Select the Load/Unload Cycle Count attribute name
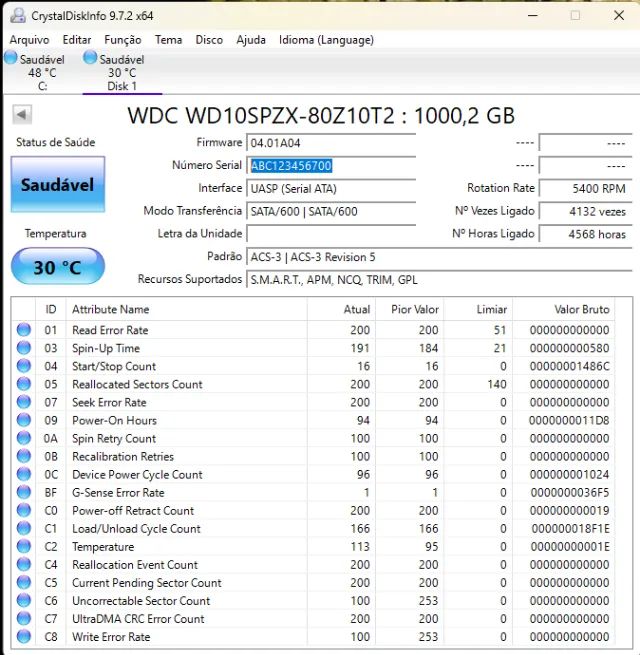The height and width of the screenshot is (655, 640). (136, 528)
